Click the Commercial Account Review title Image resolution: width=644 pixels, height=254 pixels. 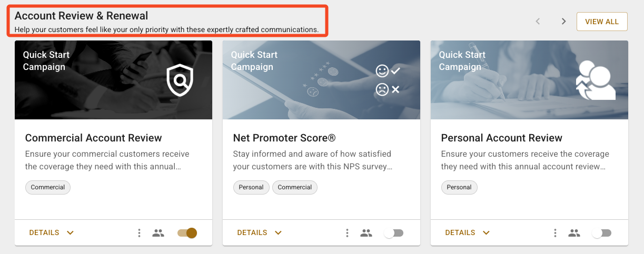point(94,138)
